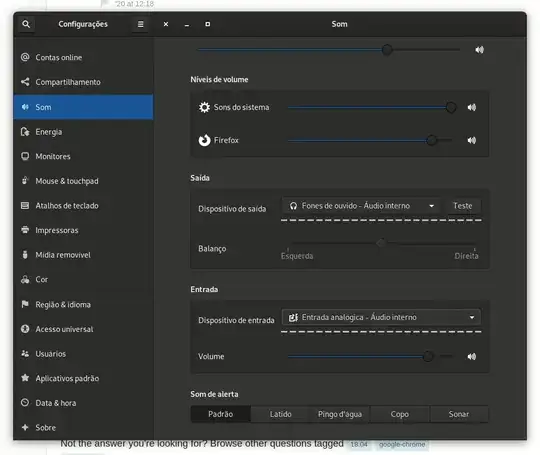Open Usuários settings
The image size is (540, 455).
(83, 354)
